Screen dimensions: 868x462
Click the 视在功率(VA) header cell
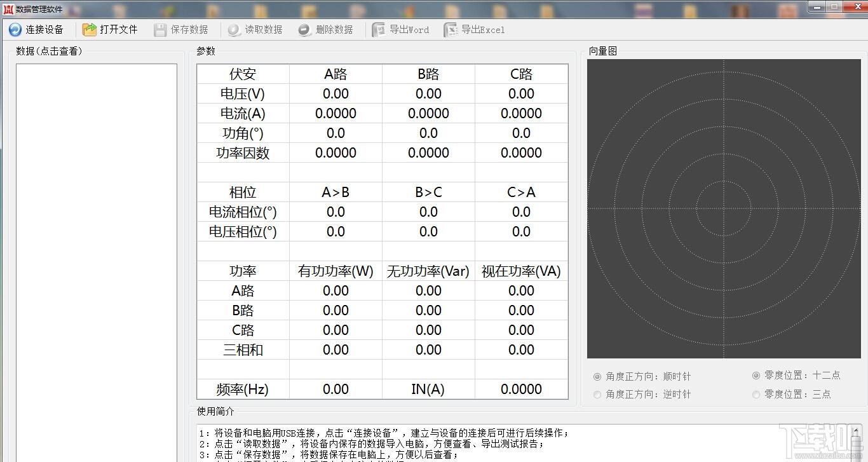521,271
